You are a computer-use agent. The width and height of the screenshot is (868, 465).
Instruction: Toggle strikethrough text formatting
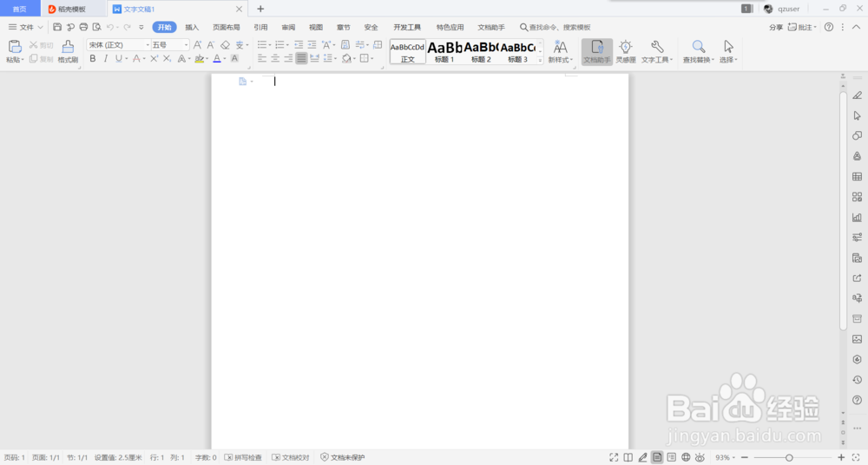[x=136, y=58]
